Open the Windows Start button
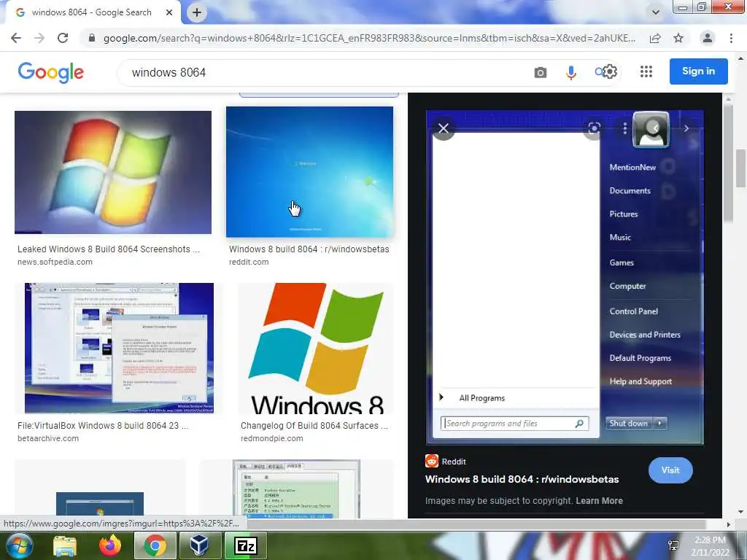The image size is (747, 560). pyautogui.click(x=19, y=545)
